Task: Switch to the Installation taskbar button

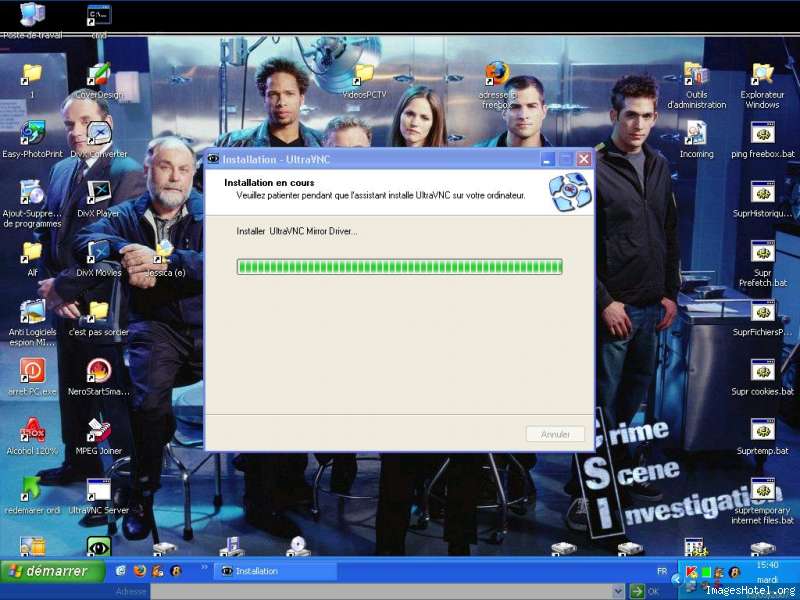Action: [x=276, y=571]
